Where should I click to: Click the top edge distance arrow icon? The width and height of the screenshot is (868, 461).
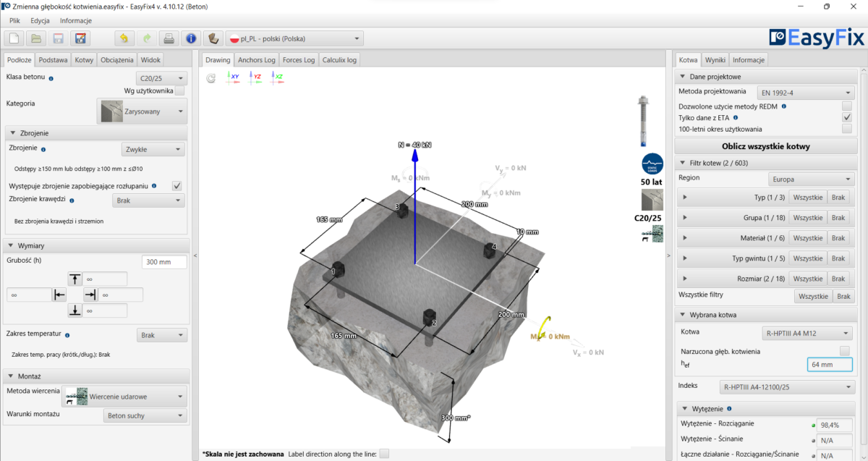[x=75, y=279]
